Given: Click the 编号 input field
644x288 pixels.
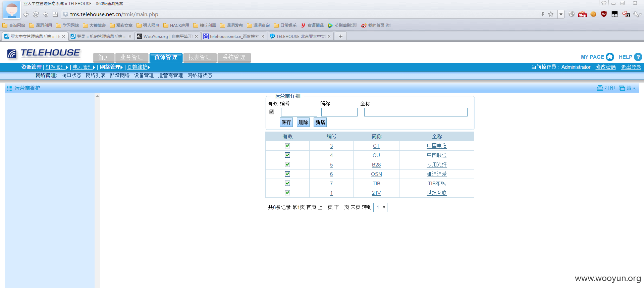Looking at the screenshot, I should [299, 112].
